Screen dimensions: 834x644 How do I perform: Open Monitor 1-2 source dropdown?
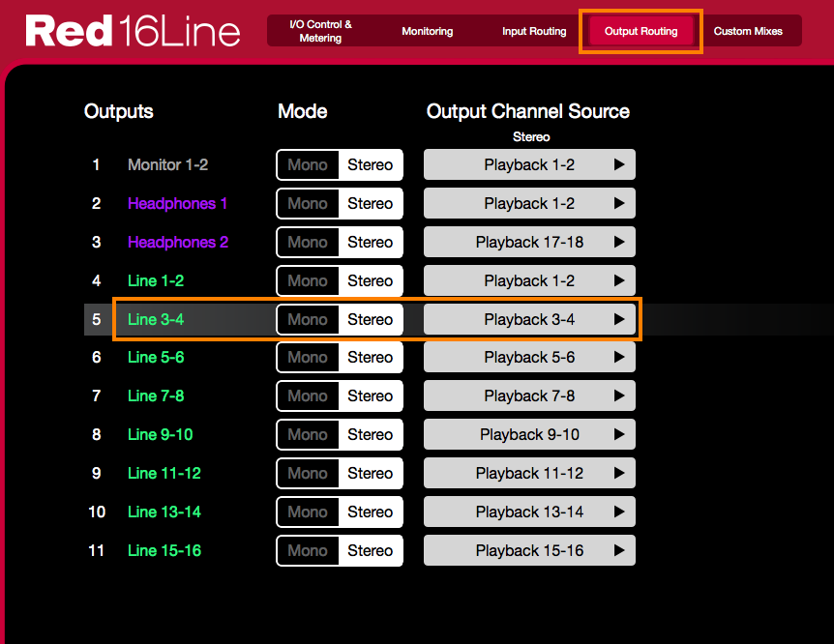click(x=529, y=164)
